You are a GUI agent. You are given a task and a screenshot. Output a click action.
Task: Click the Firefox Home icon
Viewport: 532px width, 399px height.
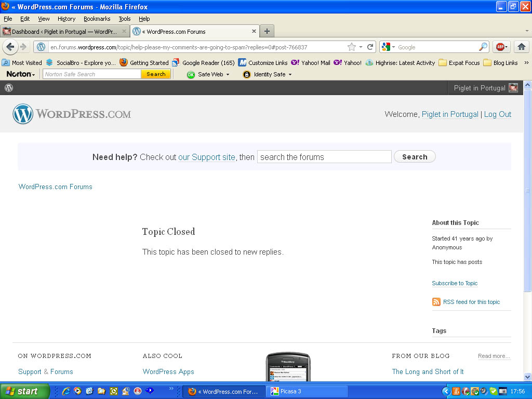522,47
